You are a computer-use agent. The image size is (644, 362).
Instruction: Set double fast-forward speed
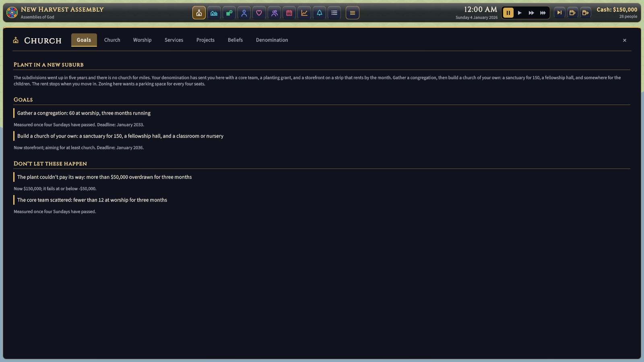pyautogui.click(x=531, y=13)
